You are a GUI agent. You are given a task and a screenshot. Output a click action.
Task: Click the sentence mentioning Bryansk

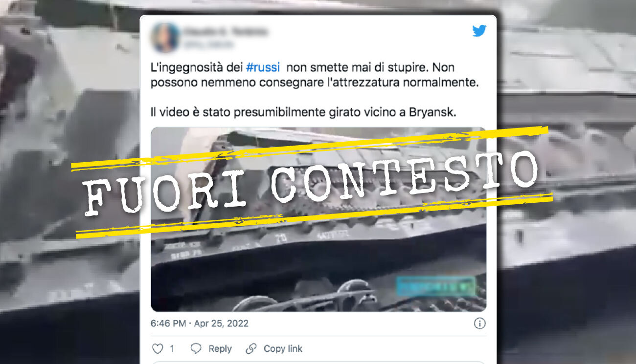click(303, 112)
